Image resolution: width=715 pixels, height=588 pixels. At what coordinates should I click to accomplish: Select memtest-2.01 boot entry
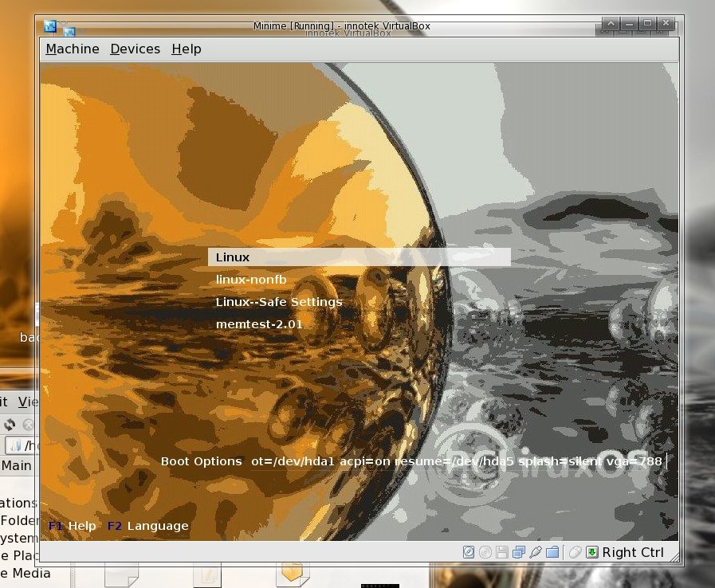pos(259,324)
